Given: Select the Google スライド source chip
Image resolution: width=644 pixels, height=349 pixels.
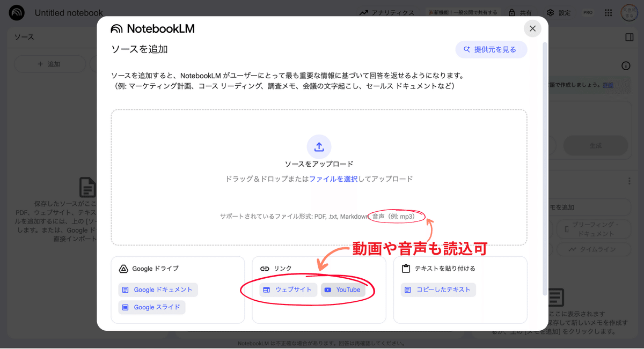Looking at the screenshot, I should tap(152, 307).
